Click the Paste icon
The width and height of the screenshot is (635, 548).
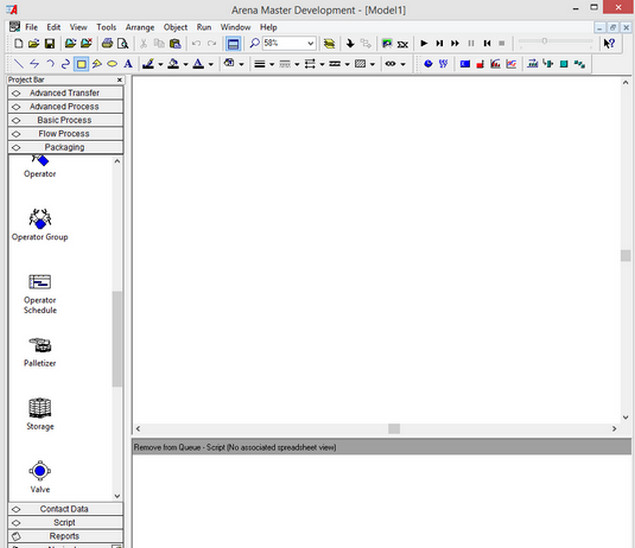(175, 43)
